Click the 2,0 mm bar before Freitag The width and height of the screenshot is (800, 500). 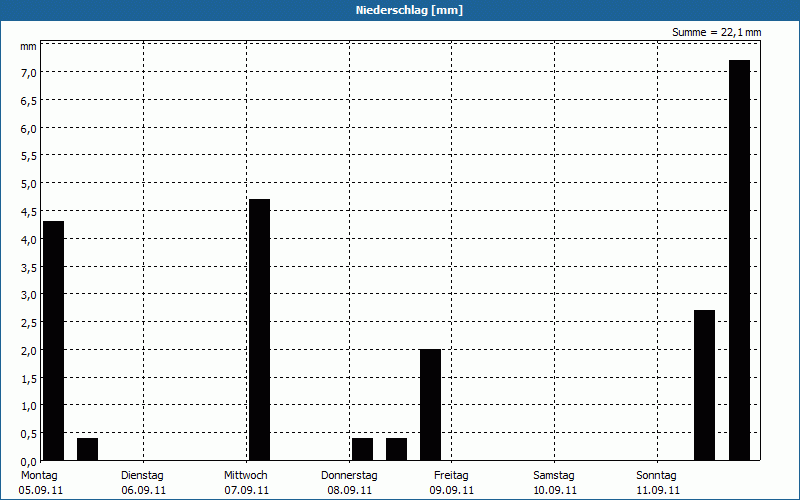[x=431, y=405]
